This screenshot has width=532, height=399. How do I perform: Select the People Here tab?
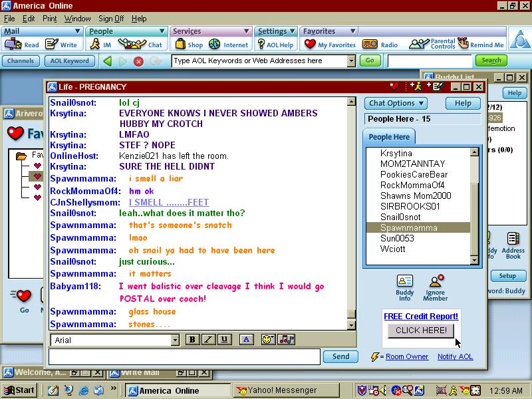pyautogui.click(x=389, y=137)
